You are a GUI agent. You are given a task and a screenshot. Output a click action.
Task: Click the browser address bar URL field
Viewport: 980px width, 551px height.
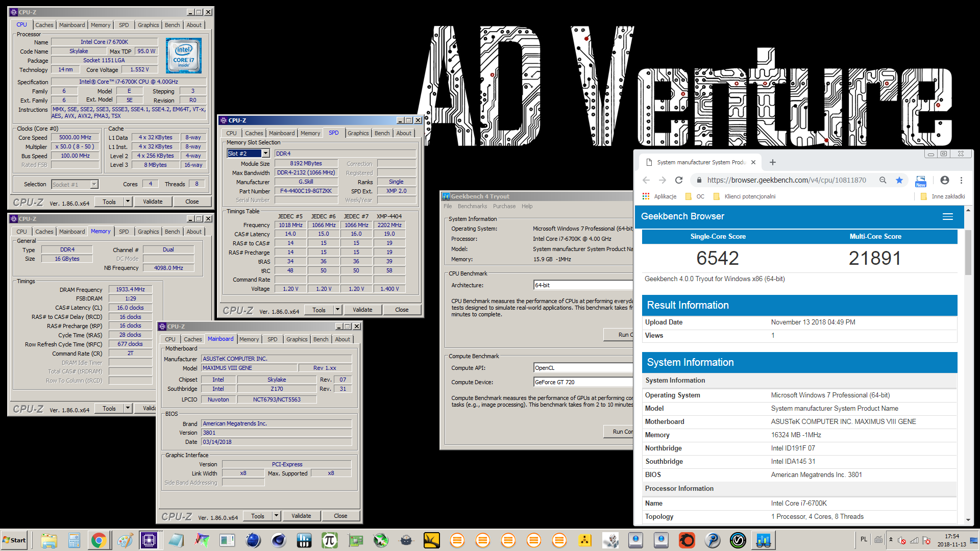787,180
